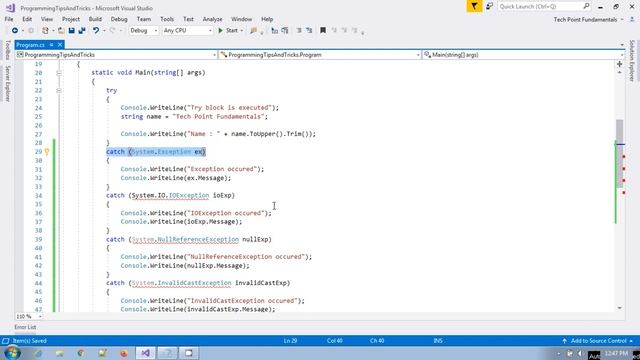
Task: Click the comment-out lines toolbar icon
Action: pos(274,31)
